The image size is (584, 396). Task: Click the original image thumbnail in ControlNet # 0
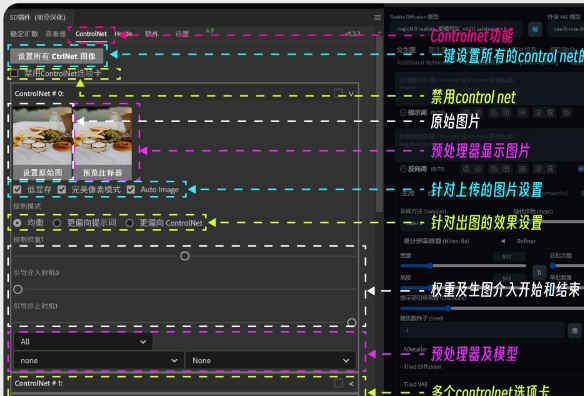(42, 136)
